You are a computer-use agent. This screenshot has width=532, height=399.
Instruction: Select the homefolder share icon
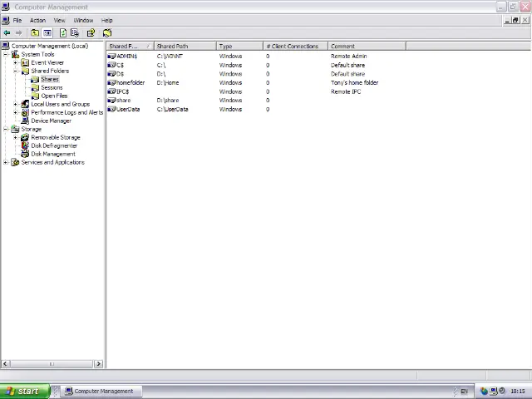(x=111, y=82)
